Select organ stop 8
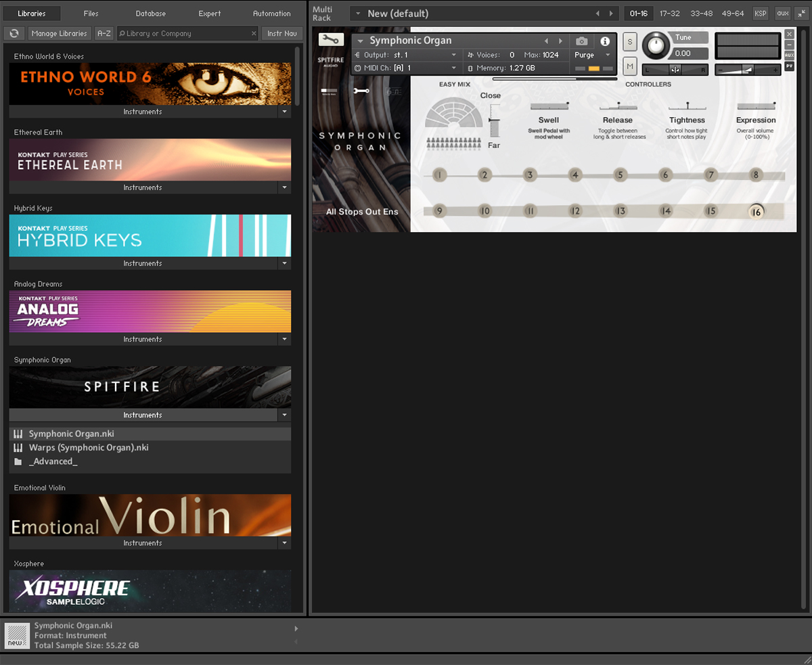 click(756, 175)
